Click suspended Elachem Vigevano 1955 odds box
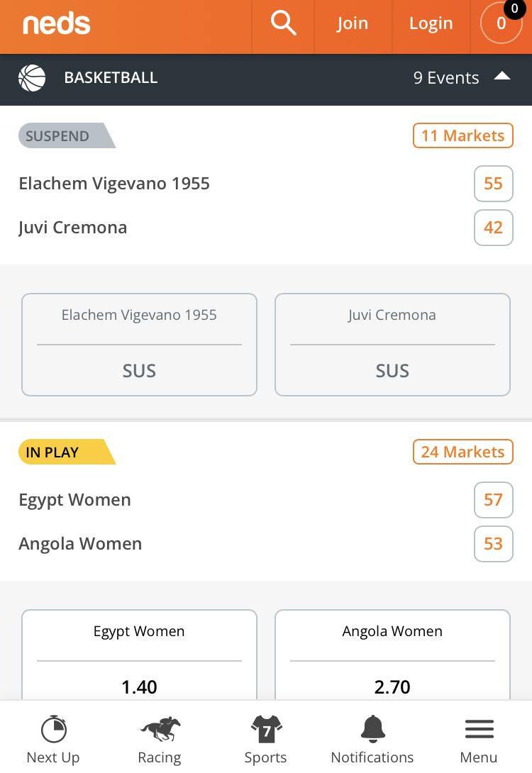 coord(139,345)
